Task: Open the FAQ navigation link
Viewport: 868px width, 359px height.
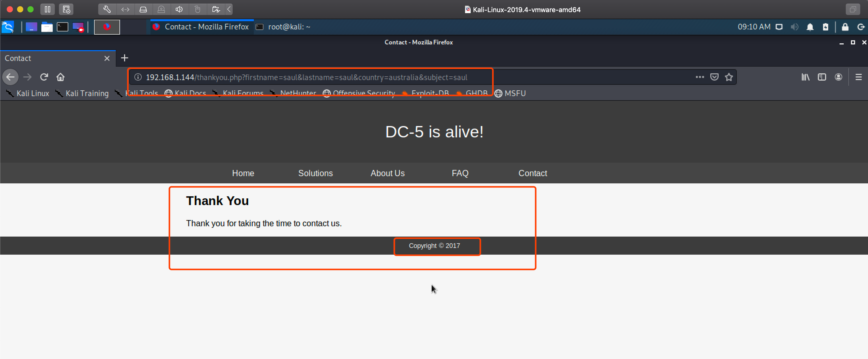Action: (x=460, y=173)
